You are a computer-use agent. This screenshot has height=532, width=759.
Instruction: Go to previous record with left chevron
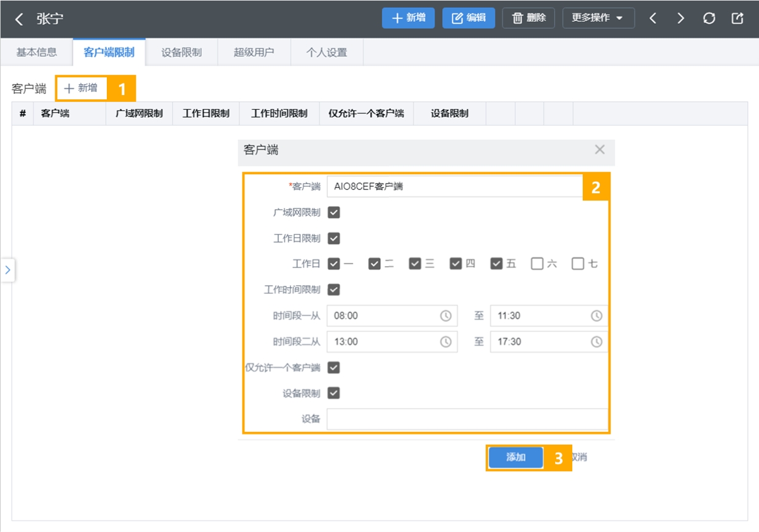pyautogui.click(x=653, y=18)
